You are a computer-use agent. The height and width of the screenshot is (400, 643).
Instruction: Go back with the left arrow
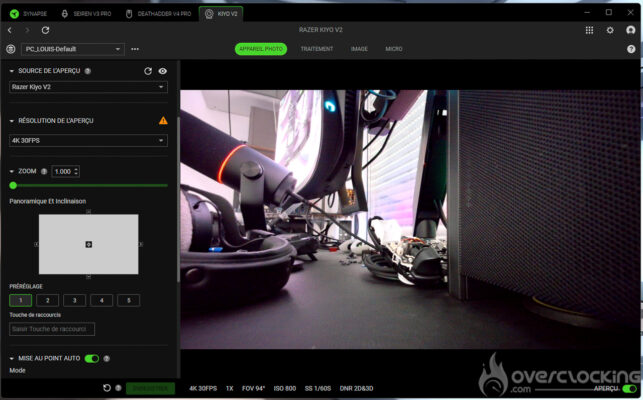[x=10, y=30]
